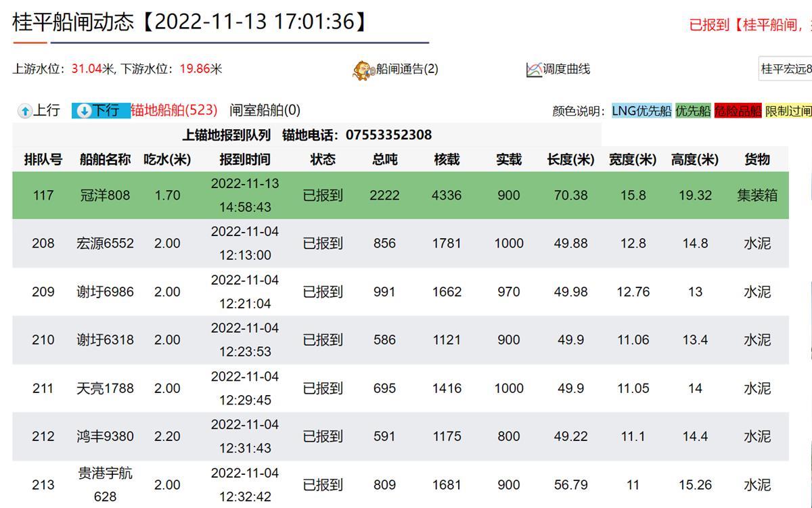Click the 集装箱 cargo cell

[757, 195]
